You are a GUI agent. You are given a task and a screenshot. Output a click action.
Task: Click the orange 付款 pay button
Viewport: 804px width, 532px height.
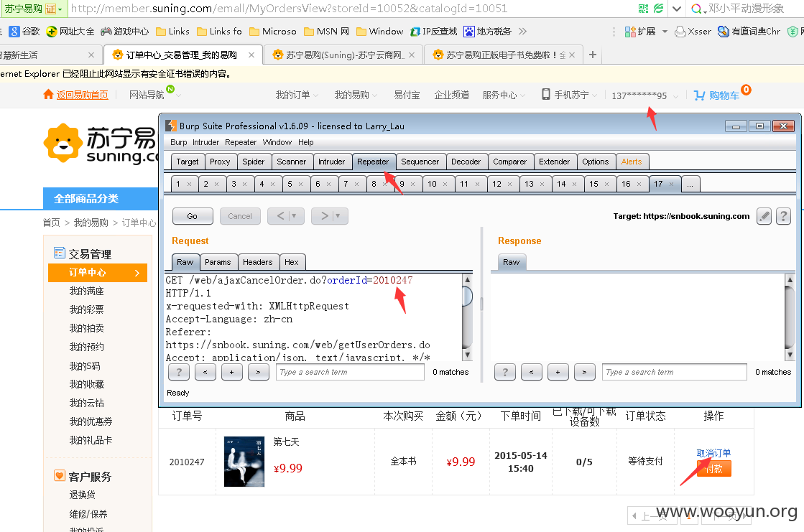[713, 468]
